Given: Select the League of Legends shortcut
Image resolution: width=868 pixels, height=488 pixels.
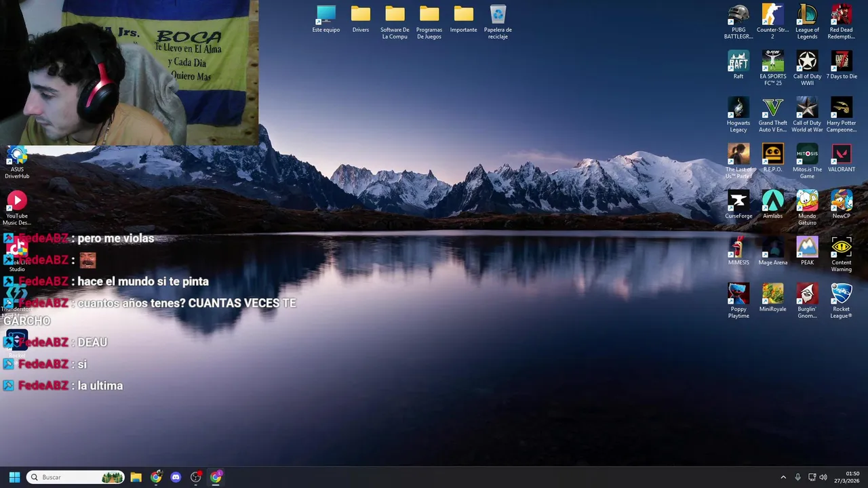Looking at the screenshot, I should click(x=807, y=22).
